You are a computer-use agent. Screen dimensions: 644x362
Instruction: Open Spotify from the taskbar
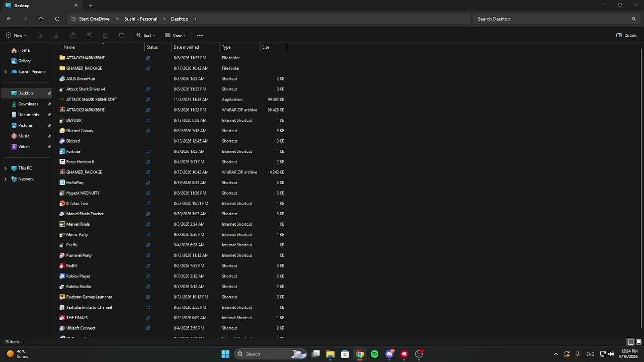(x=374, y=354)
